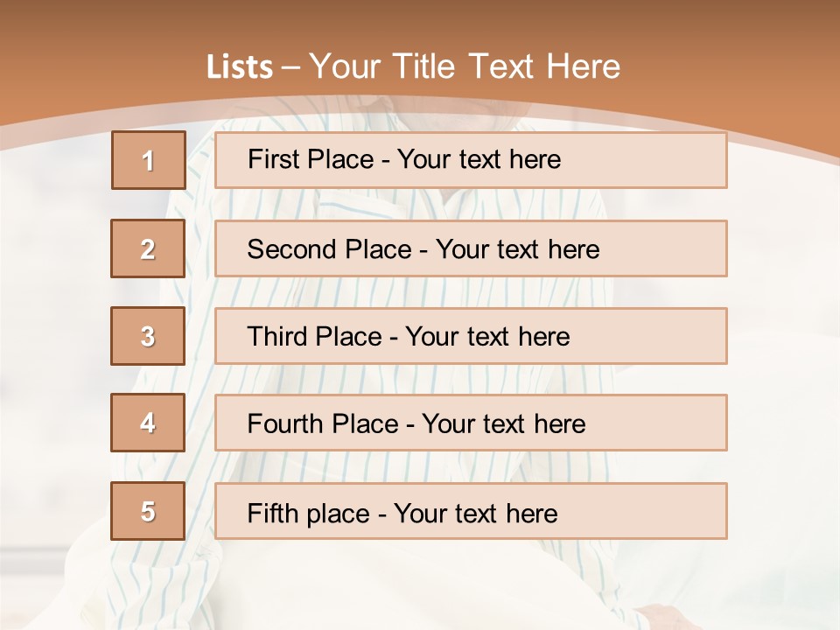Click the bold word "Lists" in title
This screenshot has width=840, height=630.
click(240, 67)
